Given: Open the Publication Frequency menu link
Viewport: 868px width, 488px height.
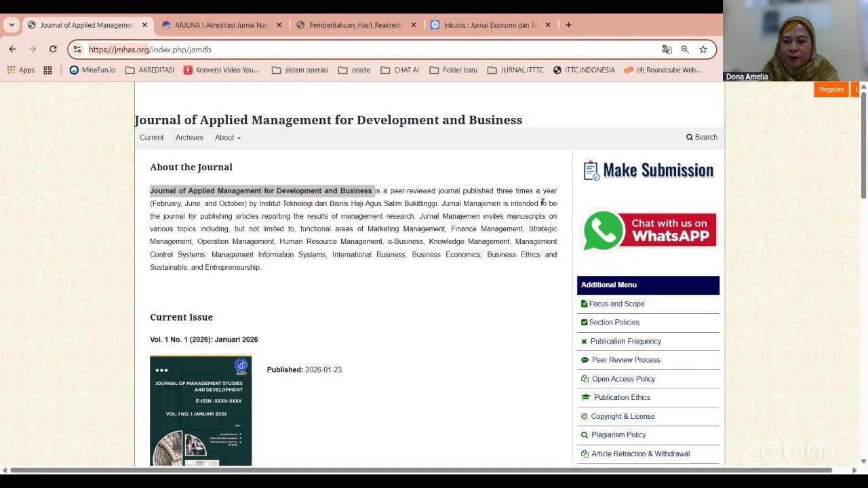Looking at the screenshot, I should 625,342.
